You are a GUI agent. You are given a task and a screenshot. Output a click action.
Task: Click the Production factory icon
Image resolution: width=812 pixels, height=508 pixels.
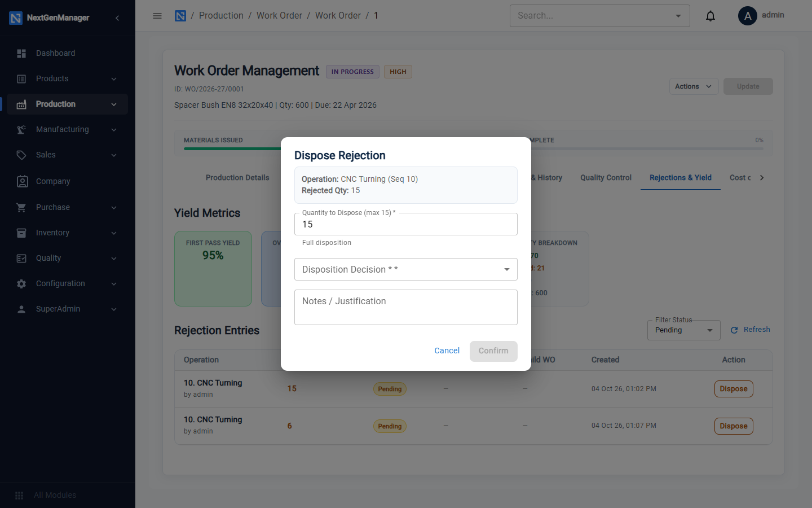click(21, 104)
